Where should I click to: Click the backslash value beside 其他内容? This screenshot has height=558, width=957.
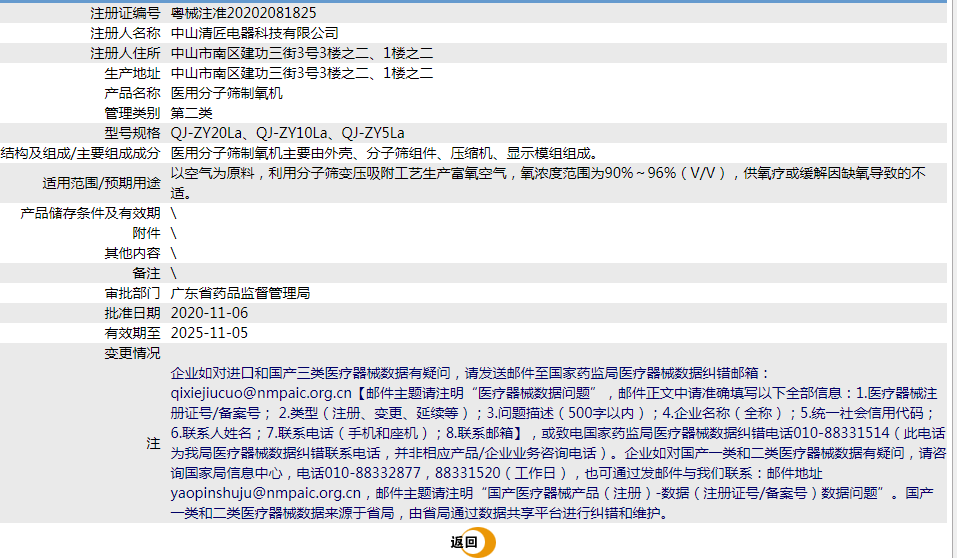pos(174,253)
